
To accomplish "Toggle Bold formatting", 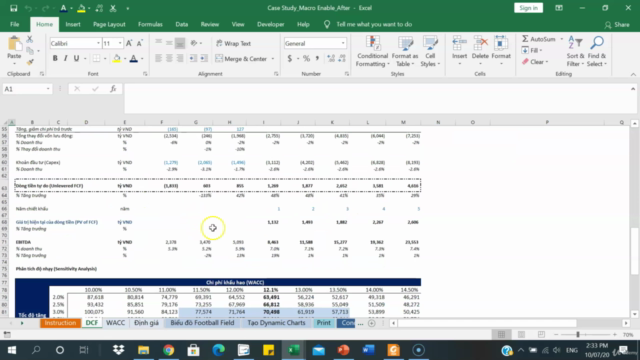I will pyautogui.click(x=55, y=59).
